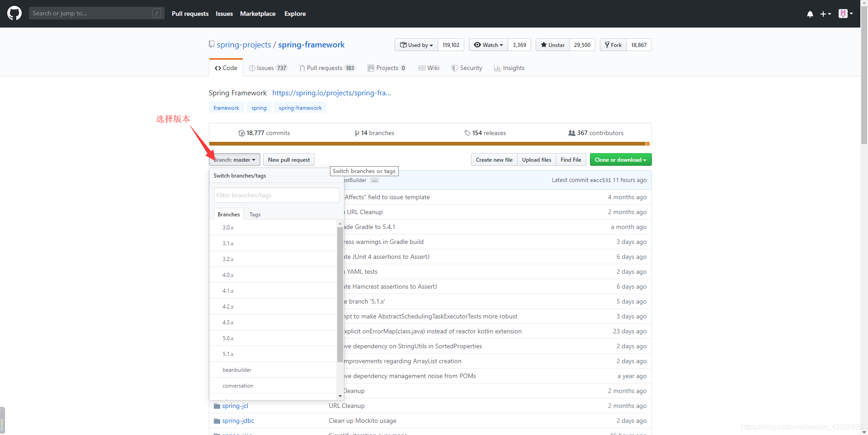Click the branch list scroll down arrow
The image size is (868, 435).
[x=340, y=396]
